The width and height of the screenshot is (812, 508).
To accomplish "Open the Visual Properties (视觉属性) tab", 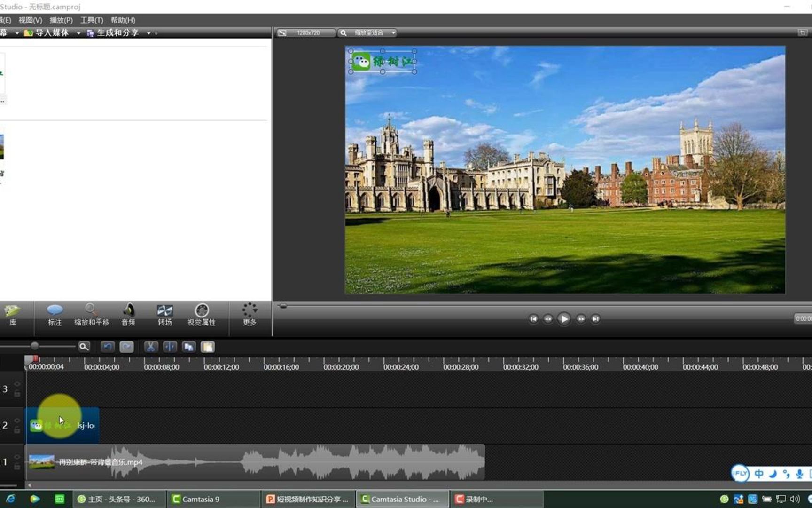I will (202, 316).
